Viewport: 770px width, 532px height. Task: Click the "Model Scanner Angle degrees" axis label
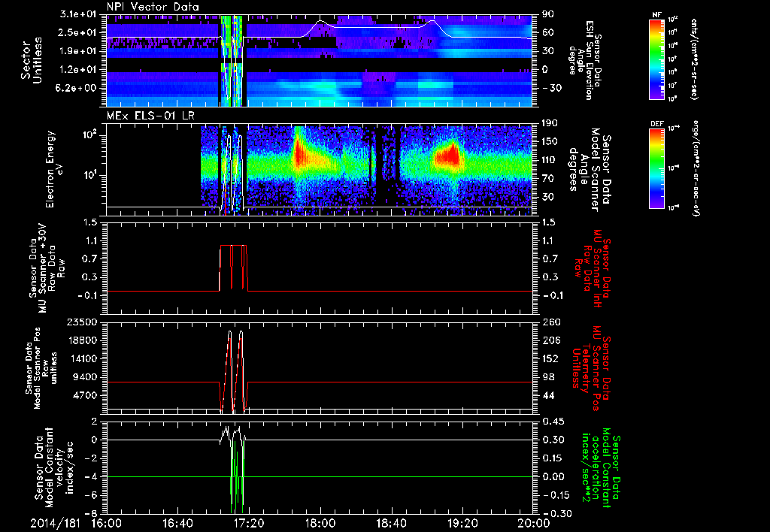[x=590, y=169]
